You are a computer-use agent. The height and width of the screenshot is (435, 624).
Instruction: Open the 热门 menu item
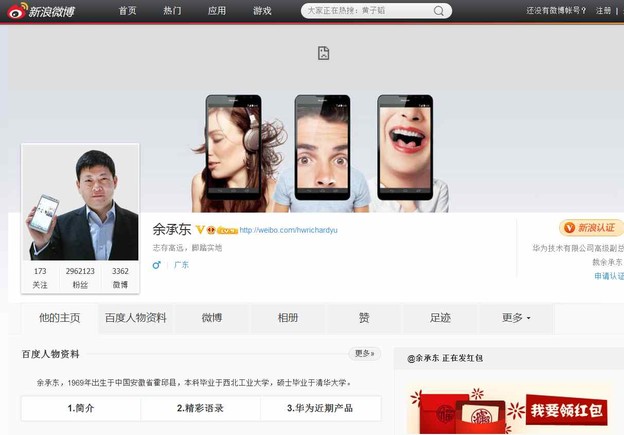(x=172, y=11)
